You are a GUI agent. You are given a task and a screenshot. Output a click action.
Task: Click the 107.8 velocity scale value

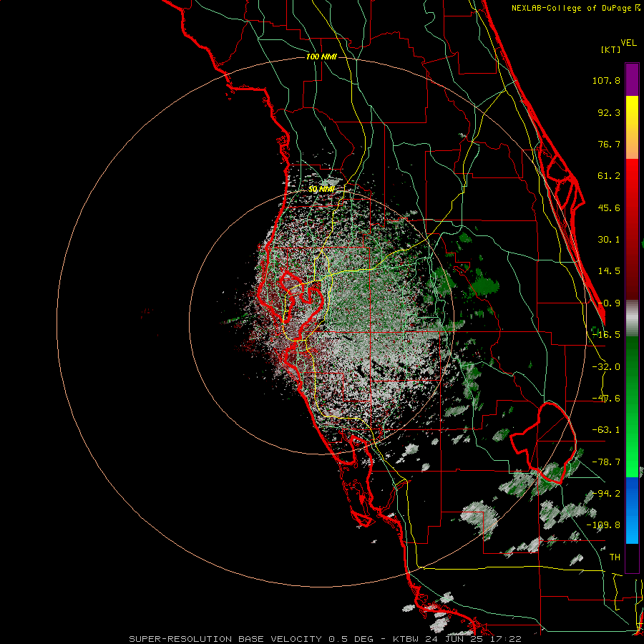(x=606, y=80)
